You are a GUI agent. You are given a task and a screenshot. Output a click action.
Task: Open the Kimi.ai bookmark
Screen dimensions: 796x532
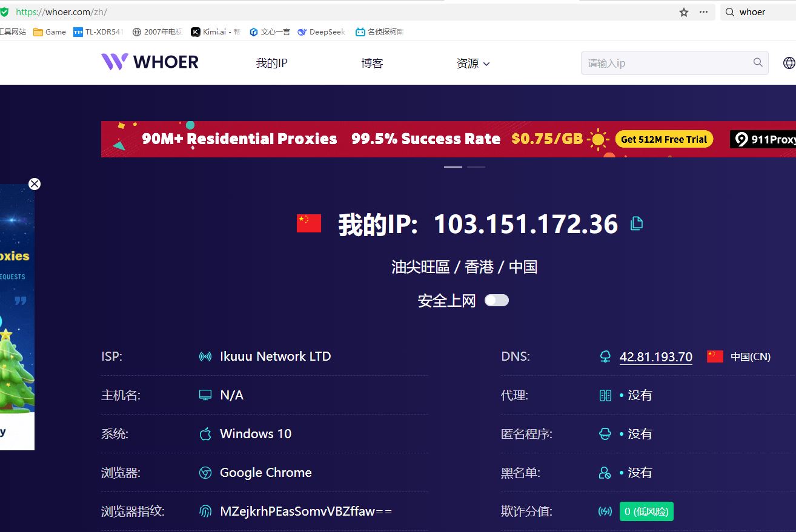tap(216, 32)
